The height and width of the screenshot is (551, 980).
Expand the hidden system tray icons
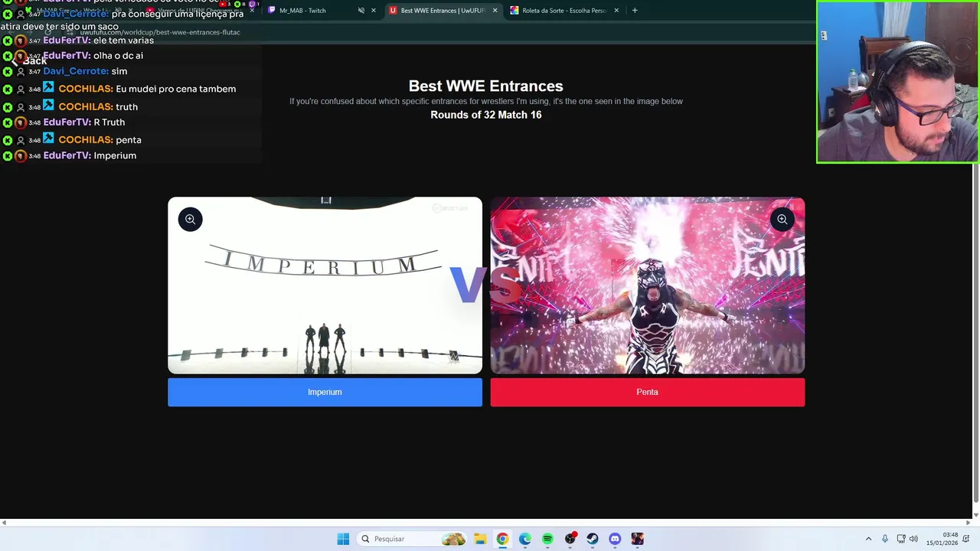[868, 539]
